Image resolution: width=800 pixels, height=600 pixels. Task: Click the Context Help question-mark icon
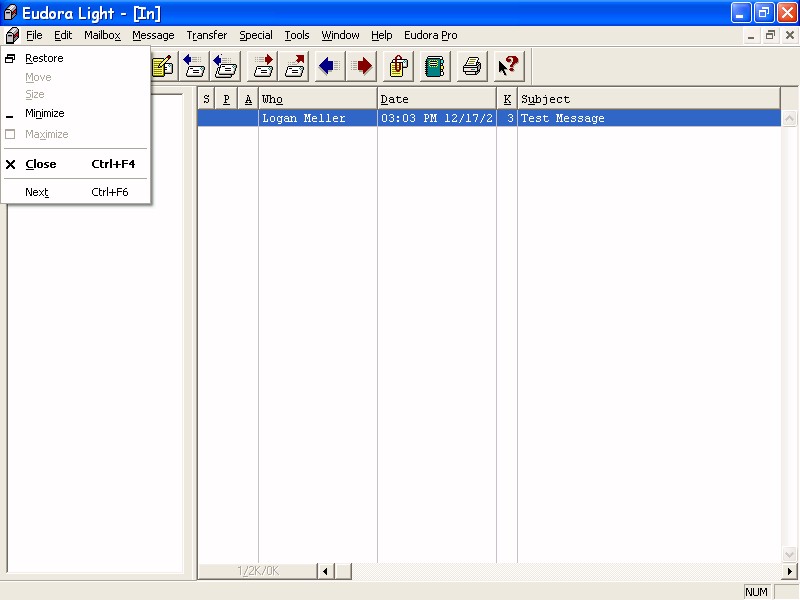coord(509,66)
